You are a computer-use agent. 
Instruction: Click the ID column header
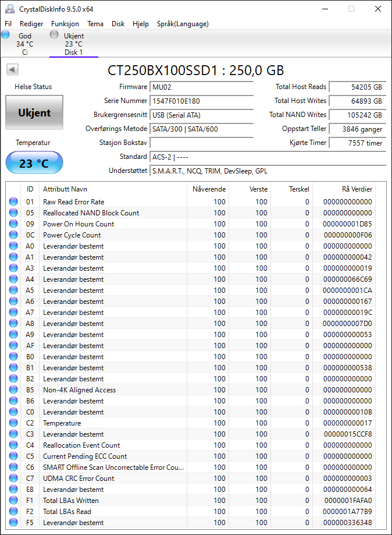[x=30, y=189]
